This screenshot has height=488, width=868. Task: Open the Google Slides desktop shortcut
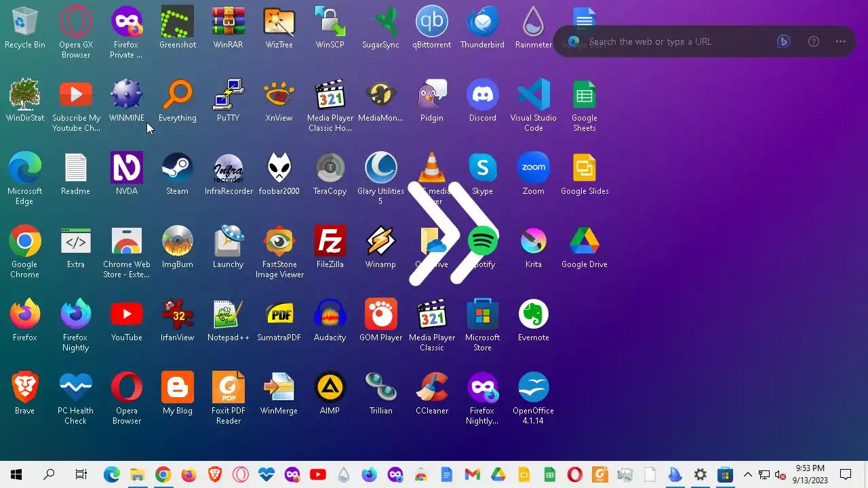[585, 175]
